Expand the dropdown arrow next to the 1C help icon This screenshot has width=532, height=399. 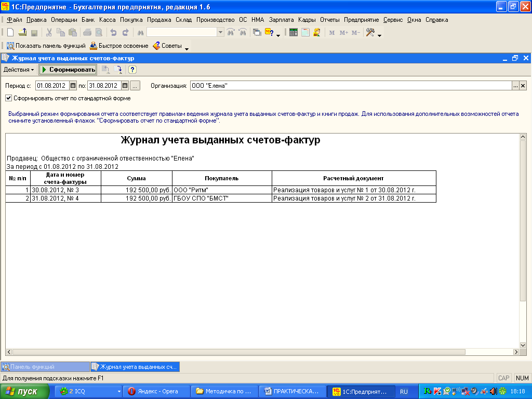(278, 35)
